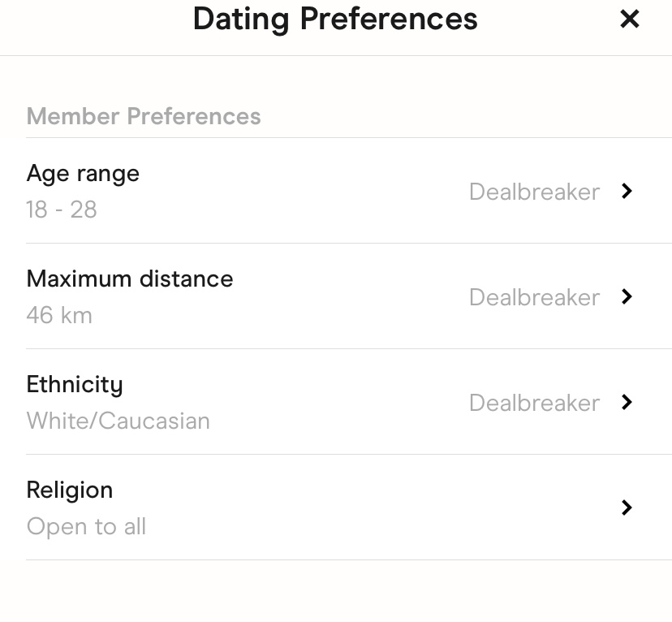Expand the Age range chevron arrow

(x=627, y=191)
